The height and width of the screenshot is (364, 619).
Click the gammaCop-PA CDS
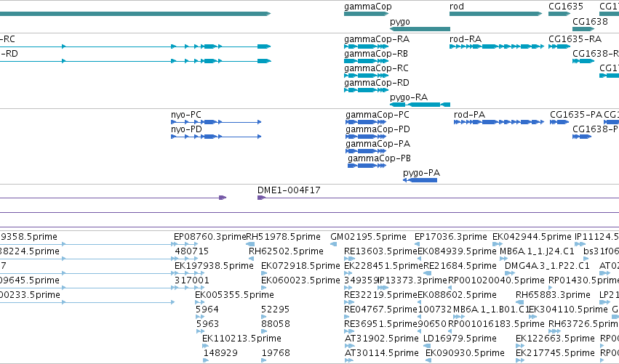pos(366,151)
